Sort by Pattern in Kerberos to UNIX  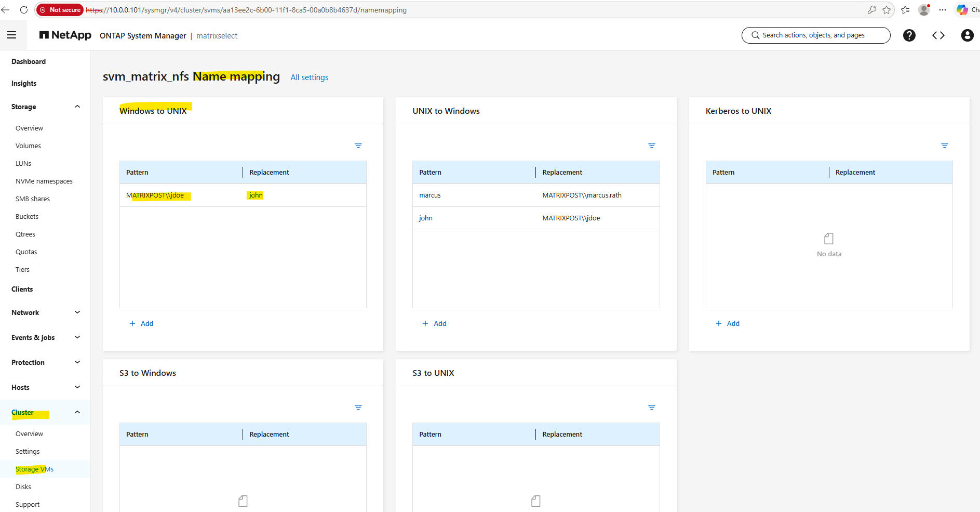(723, 173)
